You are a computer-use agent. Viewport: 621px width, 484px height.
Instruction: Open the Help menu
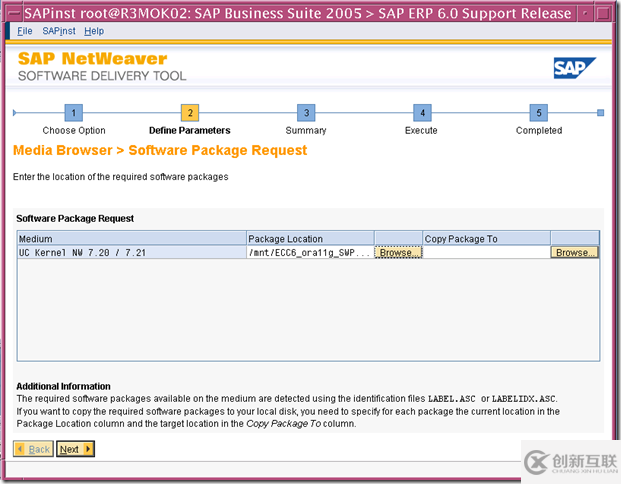[94, 31]
